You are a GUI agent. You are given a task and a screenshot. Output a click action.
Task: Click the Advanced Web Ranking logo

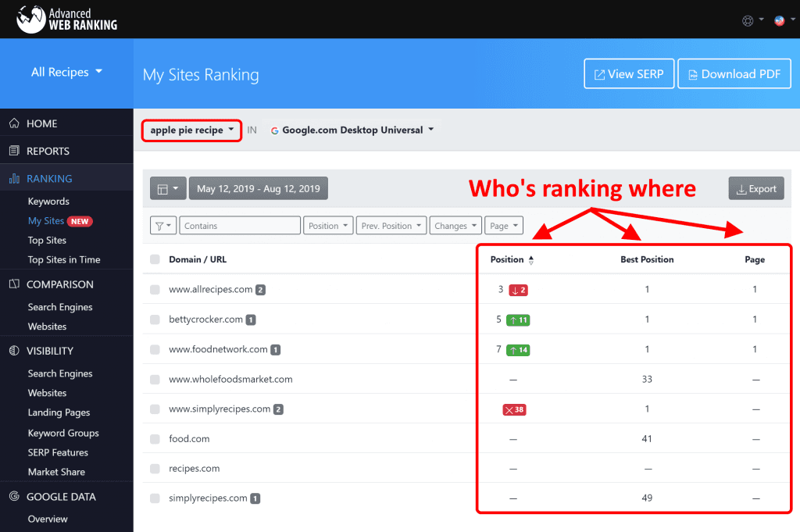coord(66,20)
